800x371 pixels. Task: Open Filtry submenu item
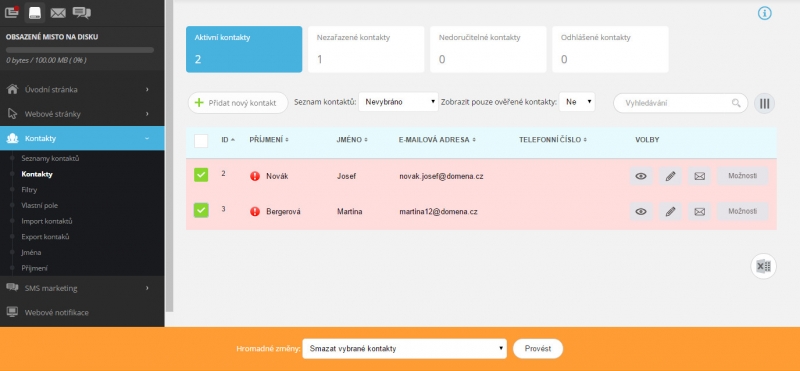(x=29, y=190)
